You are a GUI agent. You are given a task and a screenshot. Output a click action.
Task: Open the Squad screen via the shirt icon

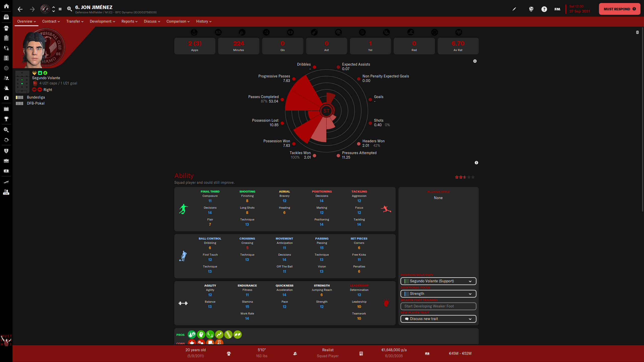6,28
